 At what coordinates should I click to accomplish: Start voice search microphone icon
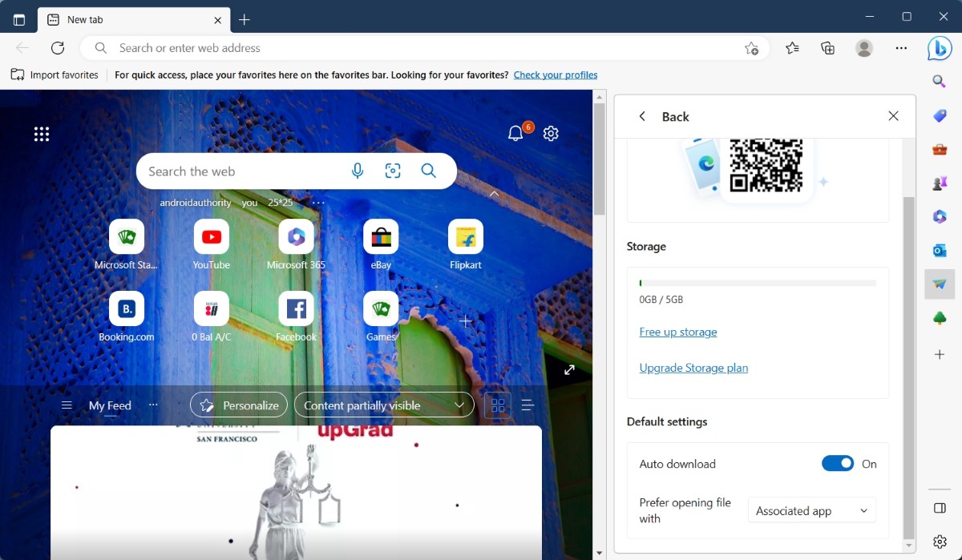(358, 171)
